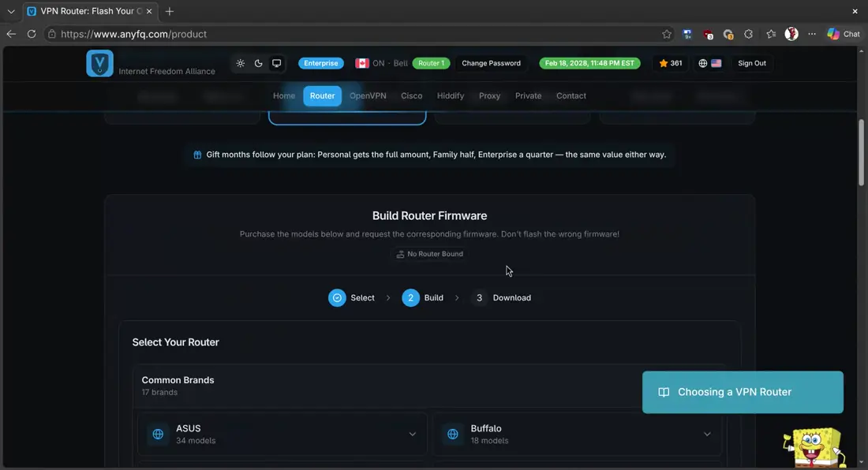
Task: Open the Proxy nav tab
Action: point(489,95)
